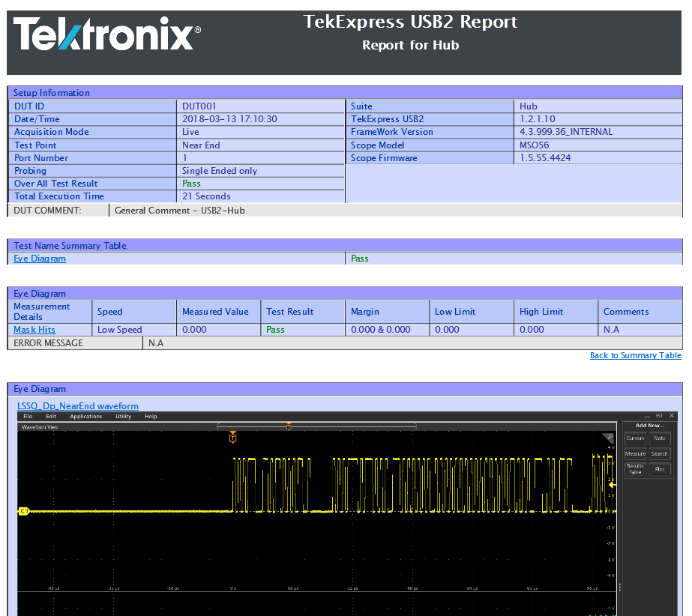
Task: Click the three-dot panel divider handle
Action: pos(619,587)
